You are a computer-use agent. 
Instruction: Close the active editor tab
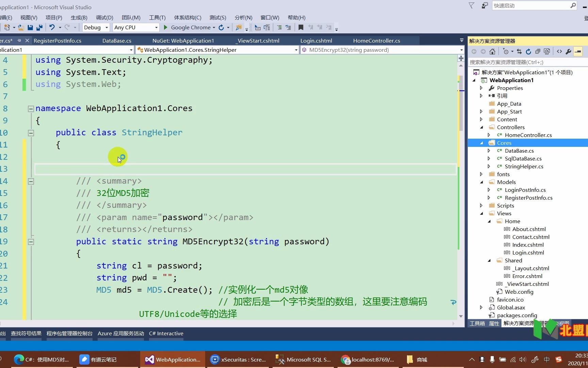click(27, 41)
